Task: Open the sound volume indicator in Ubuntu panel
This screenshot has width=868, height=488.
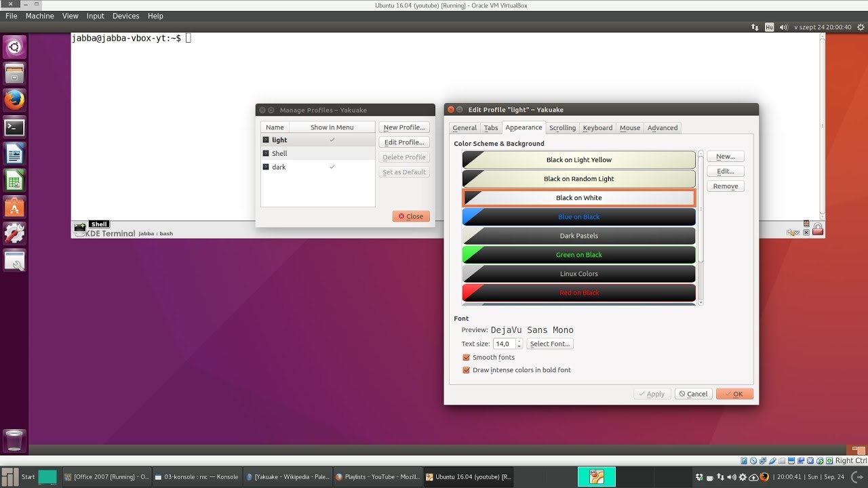Action: [x=783, y=27]
